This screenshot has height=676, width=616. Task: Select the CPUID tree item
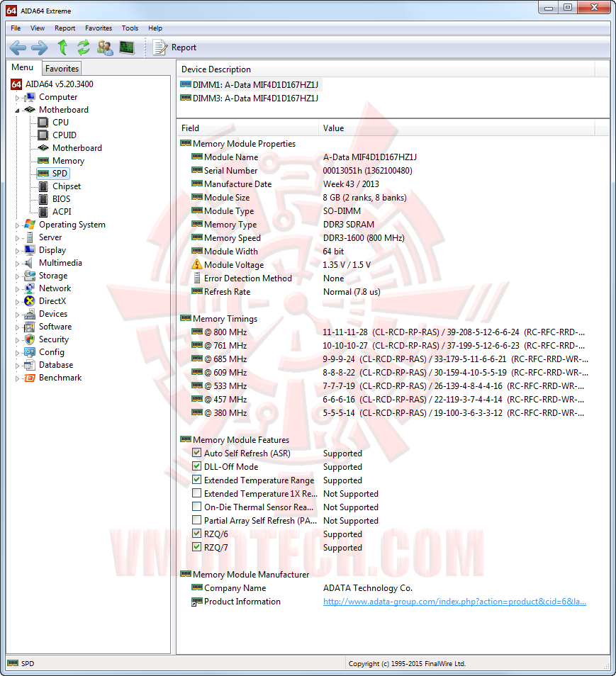(65, 135)
